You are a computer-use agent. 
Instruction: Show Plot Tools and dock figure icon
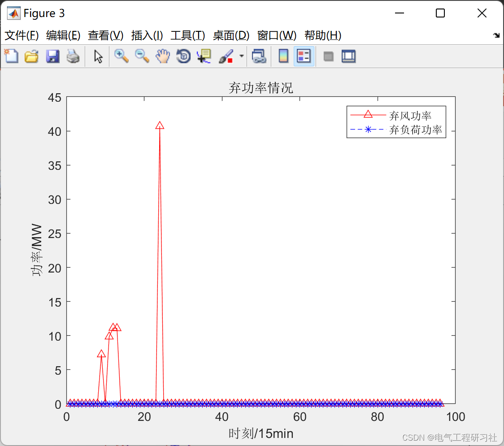coord(348,56)
